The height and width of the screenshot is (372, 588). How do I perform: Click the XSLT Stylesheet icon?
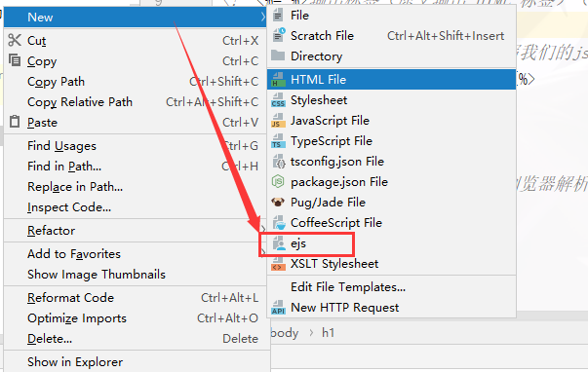tap(278, 264)
